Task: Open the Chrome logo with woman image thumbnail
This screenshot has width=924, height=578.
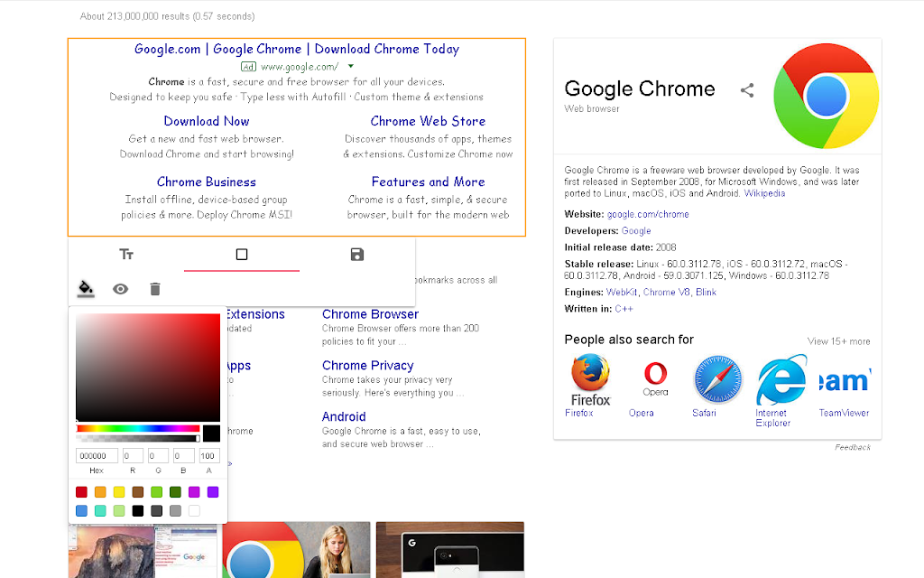Action: tap(296, 550)
